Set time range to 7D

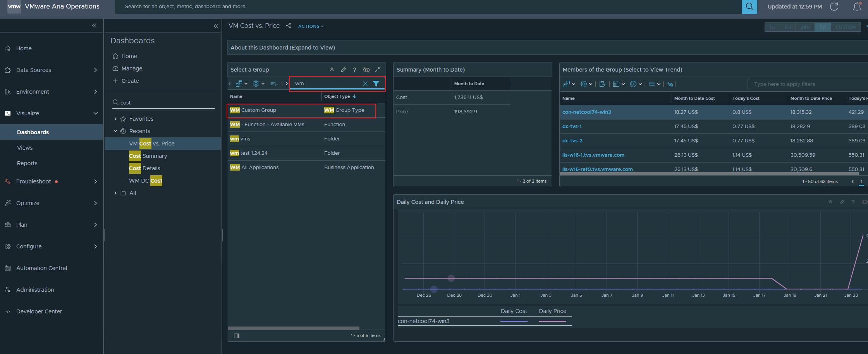coord(823,27)
